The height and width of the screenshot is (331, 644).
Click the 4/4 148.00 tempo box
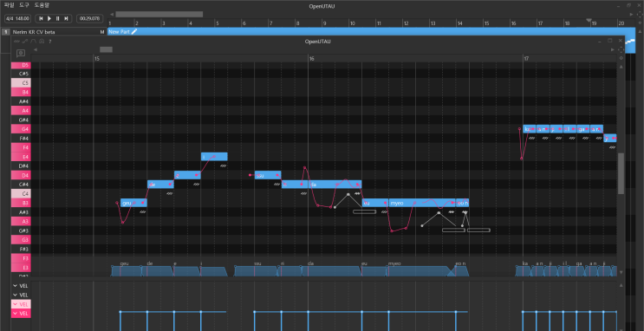click(17, 18)
